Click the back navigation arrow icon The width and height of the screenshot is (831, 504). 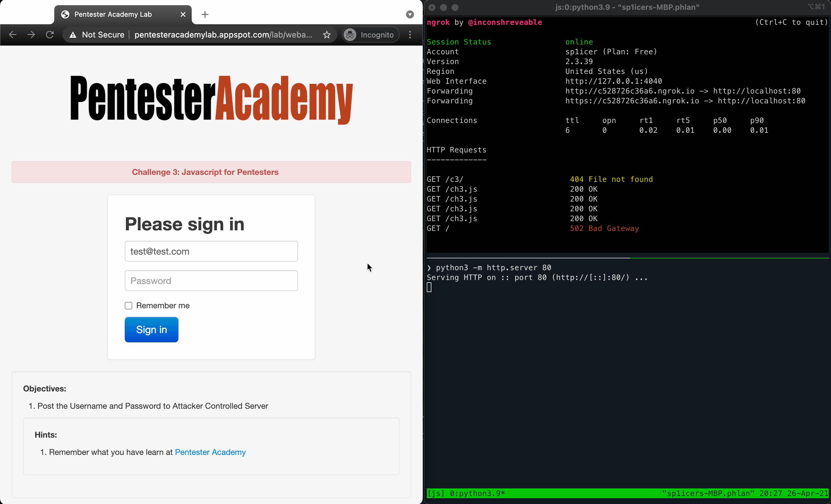12,34
